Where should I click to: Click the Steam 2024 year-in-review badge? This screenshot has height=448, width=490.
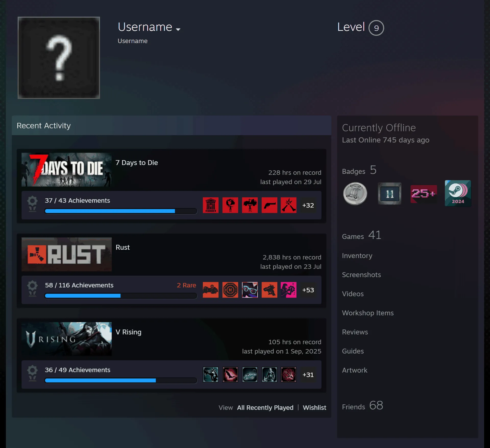click(458, 193)
